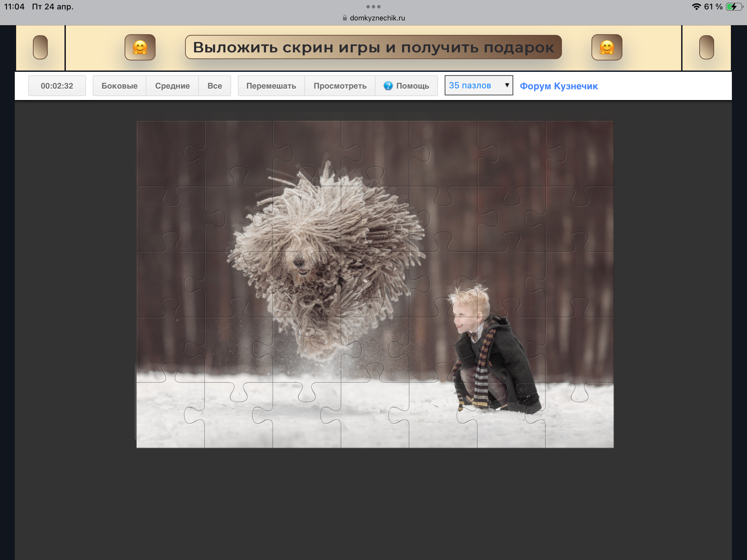
Task: Click the Выложить скрин игры banner
Action: coord(373,47)
